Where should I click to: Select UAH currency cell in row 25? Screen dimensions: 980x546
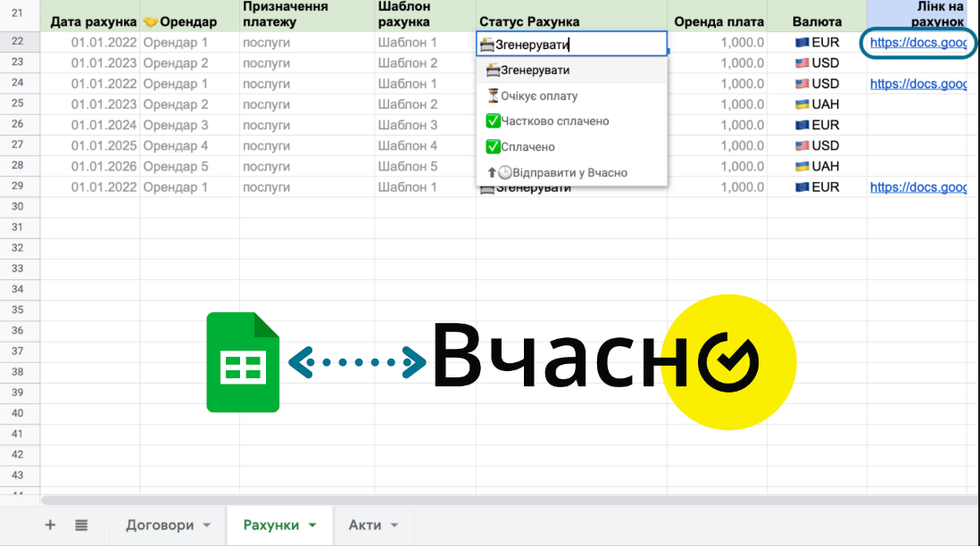(817, 104)
